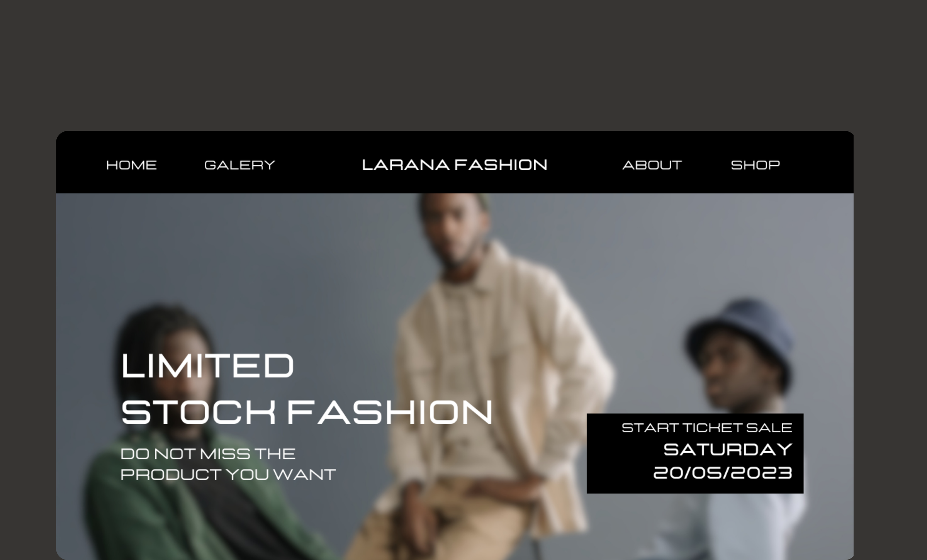Click the STOCK FASHION headline line
The width and height of the screenshot is (927, 560).
click(307, 412)
